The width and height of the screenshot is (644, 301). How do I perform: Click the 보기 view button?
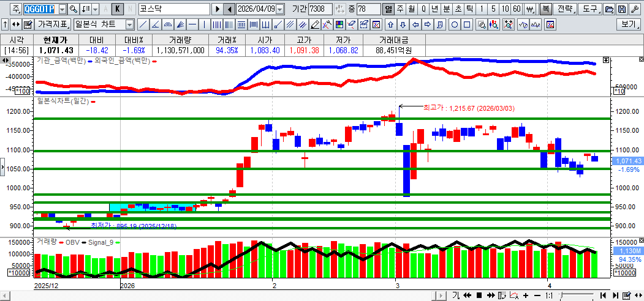(x=628, y=24)
